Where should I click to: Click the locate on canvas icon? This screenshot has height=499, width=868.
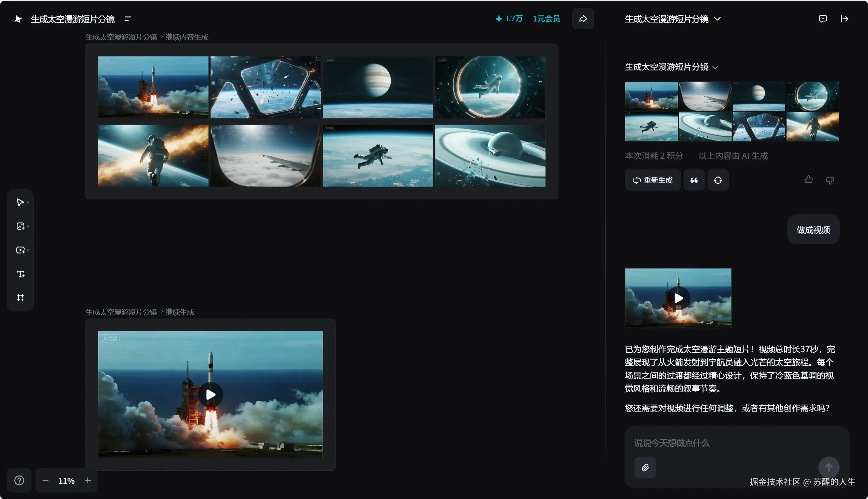(718, 180)
